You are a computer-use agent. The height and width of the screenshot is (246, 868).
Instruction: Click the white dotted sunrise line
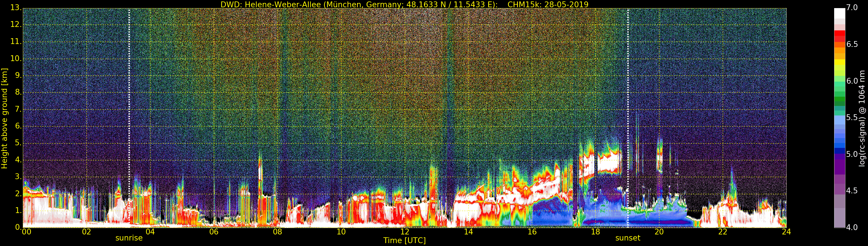click(129, 118)
